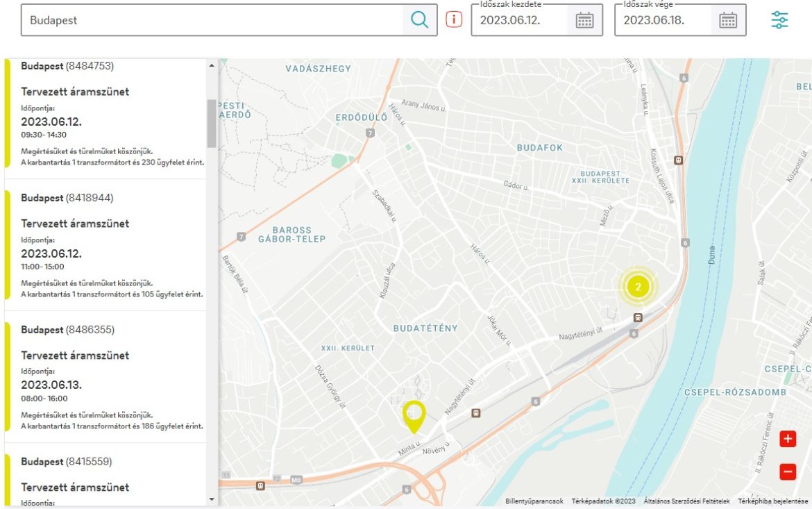Screen dimensions: 812x509
Task: Open the end date calendar picker
Action: click(x=727, y=20)
